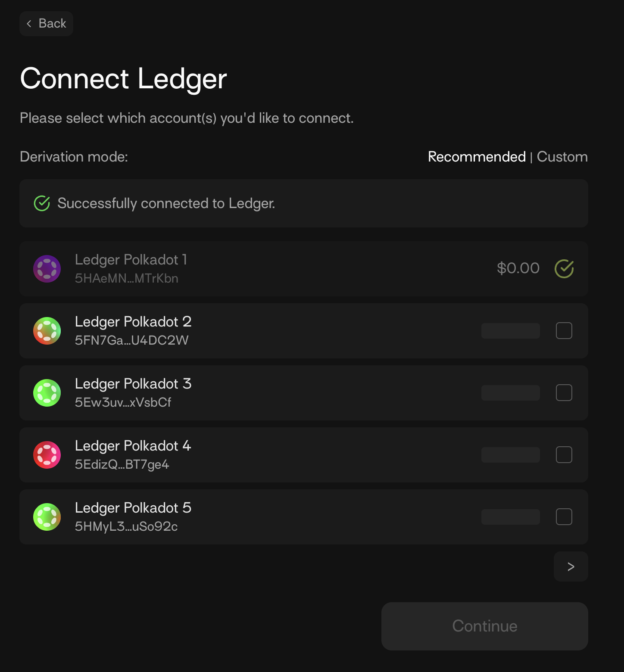Viewport: 624px width, 672px height.
Task: Click the Ledger Polkadot 3 identicon
Action: coord(47,392)
